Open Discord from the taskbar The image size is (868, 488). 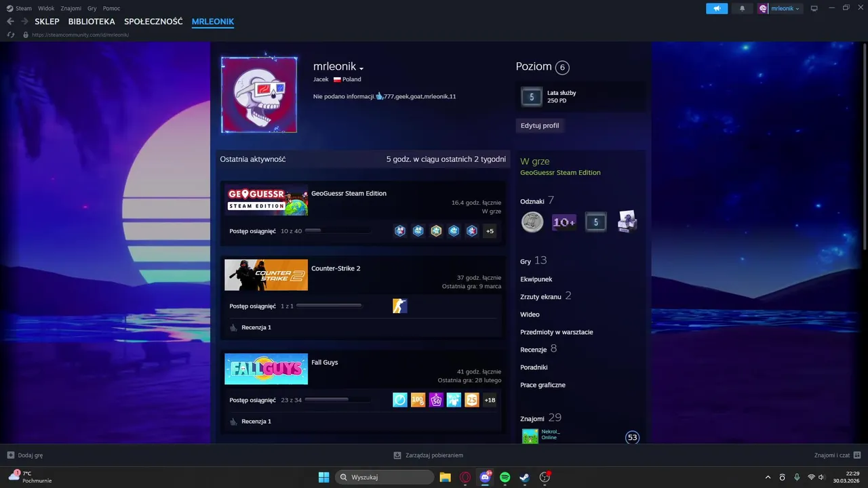coord(485,477)
